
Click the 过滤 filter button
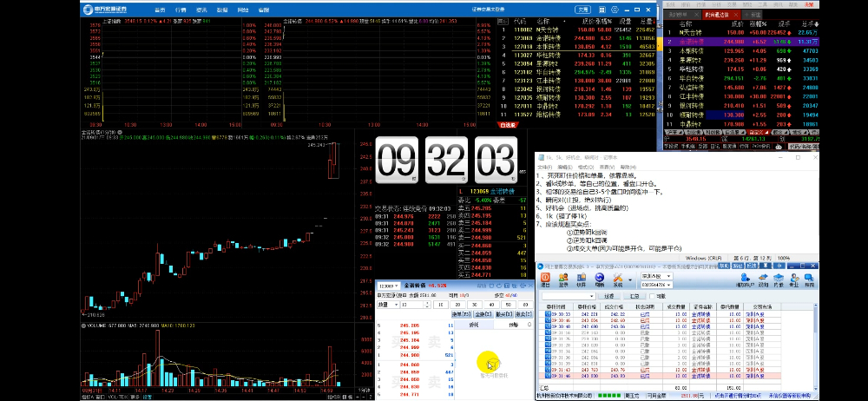point(609,296)
